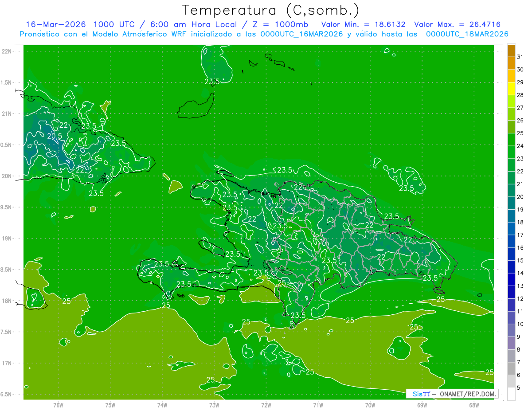Click the '75W' longitude axis label
The height and width of the screenshot is (411, 532).
(x=110, y=405)
